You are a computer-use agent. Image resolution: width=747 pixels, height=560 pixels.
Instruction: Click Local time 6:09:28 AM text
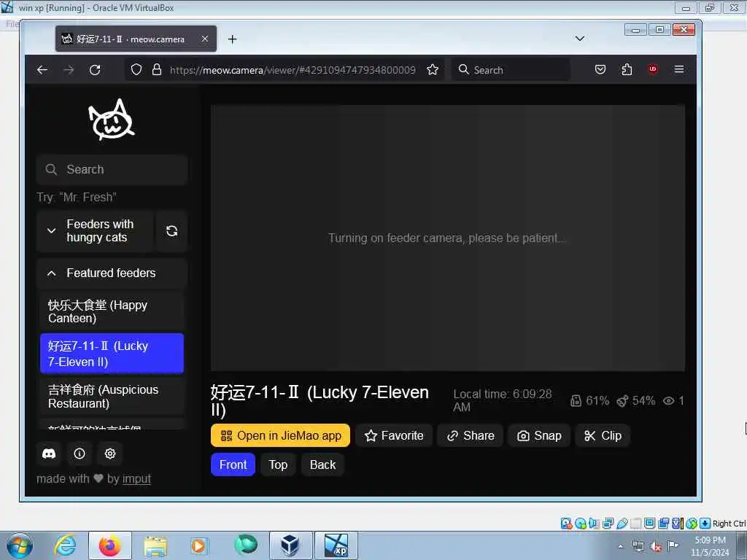click(x=503, y=400)
